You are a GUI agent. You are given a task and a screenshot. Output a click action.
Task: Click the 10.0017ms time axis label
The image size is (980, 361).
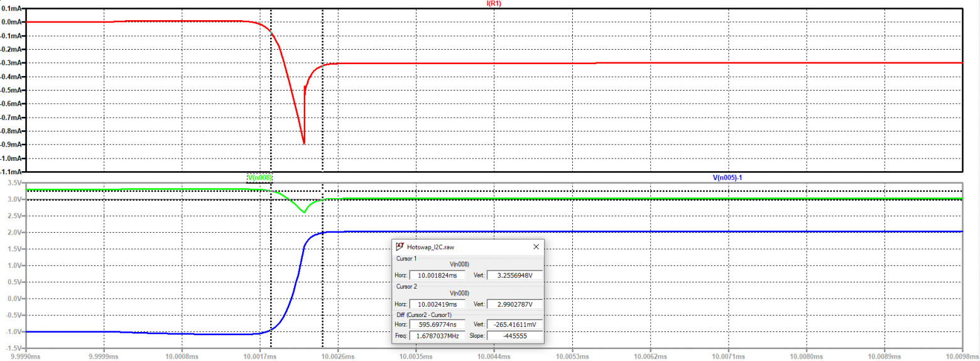click(260, 355)
